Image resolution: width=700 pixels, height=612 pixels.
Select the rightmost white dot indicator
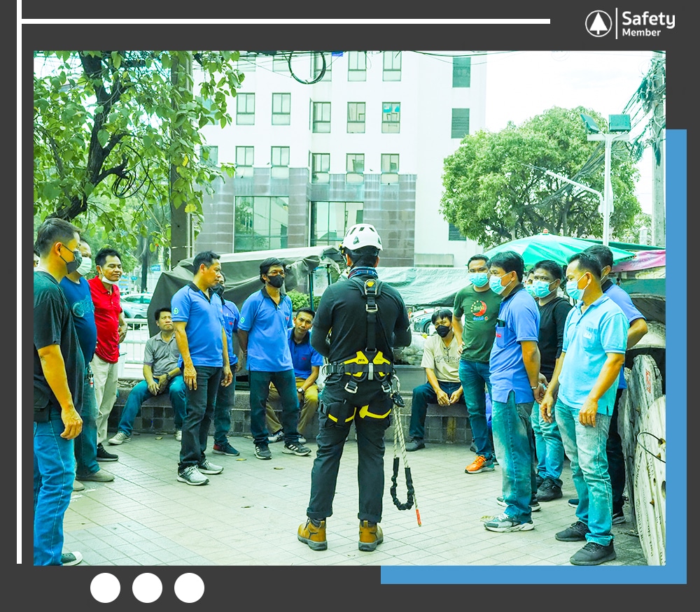click(x=189, y=588)
